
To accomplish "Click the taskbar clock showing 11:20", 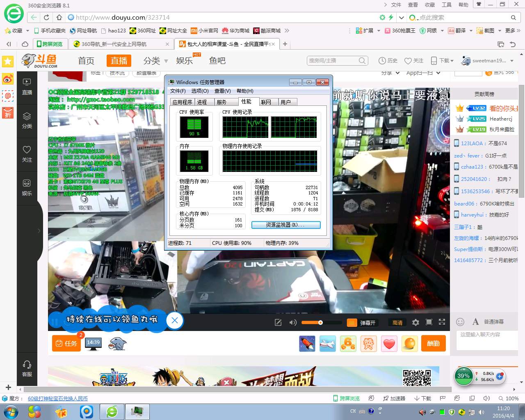I will [x=503, y=412].
